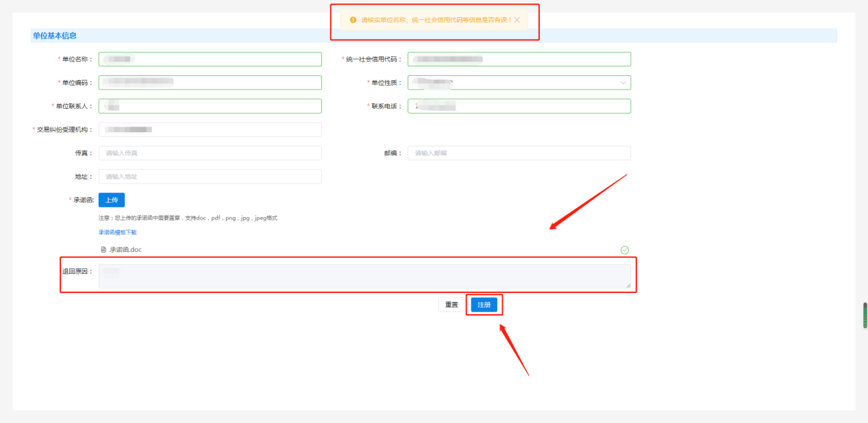Expand the 单位性质 dropdown arrow

[623, 83]
